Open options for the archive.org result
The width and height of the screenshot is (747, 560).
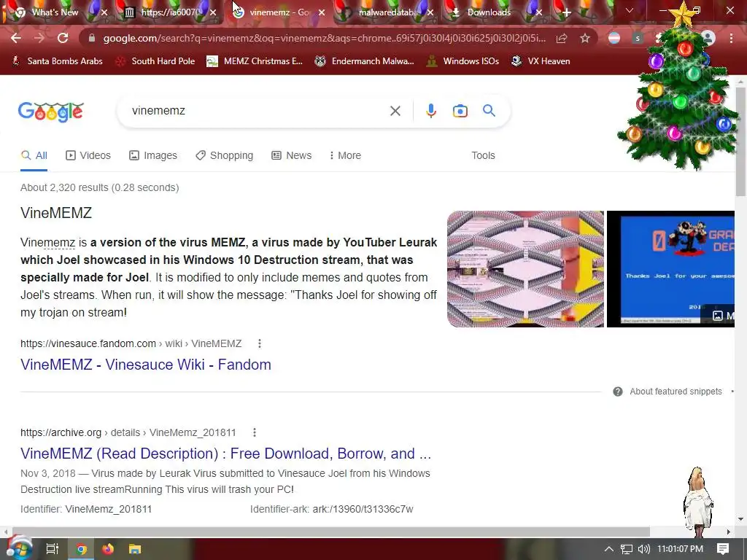pos(255,432)
